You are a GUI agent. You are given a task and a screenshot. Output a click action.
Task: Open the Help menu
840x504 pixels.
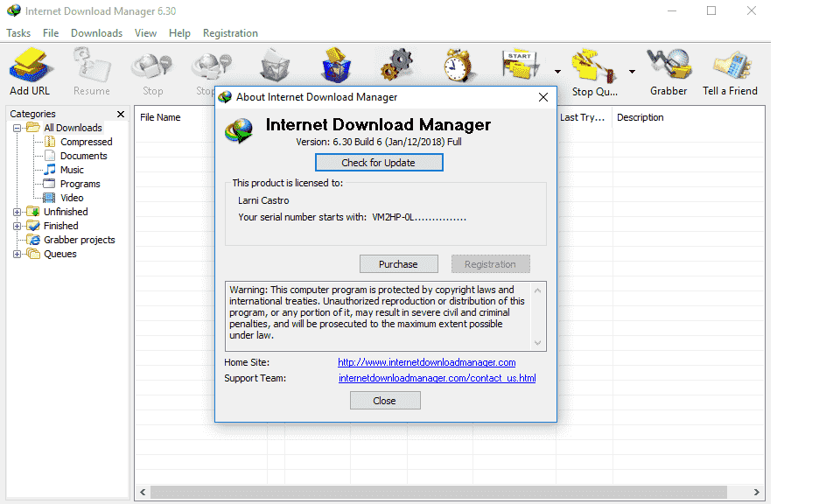[x=179, y=33]
